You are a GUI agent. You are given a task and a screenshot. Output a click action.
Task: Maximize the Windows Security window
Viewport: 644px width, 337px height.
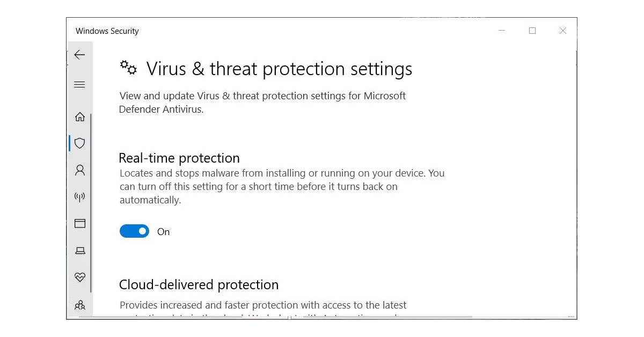tap(532, 31)
